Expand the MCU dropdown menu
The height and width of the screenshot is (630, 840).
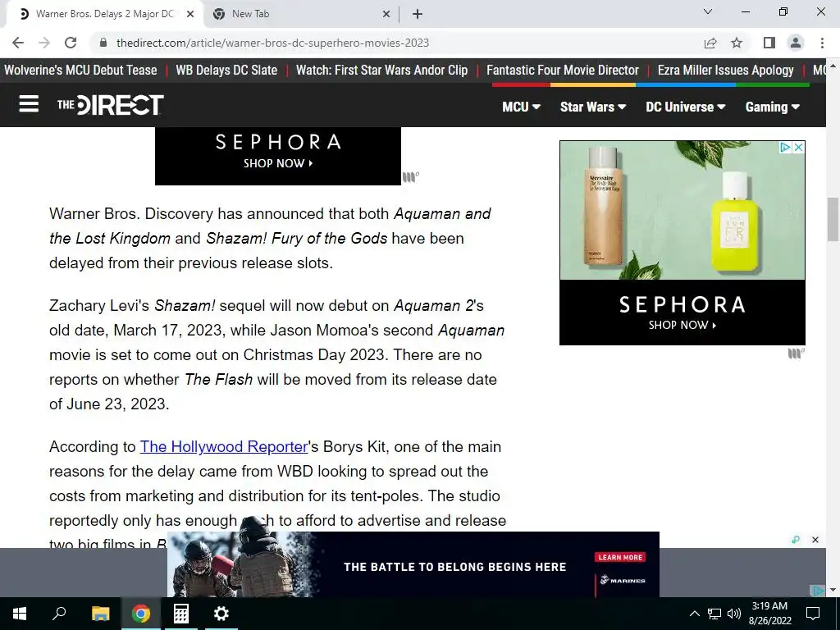(521, 107)
